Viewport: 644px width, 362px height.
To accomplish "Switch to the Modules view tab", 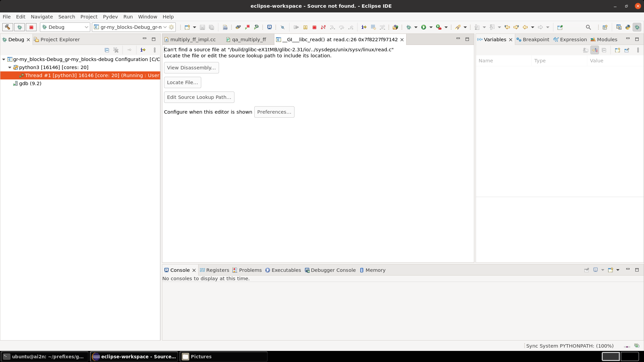I will [x=604, y=40].
